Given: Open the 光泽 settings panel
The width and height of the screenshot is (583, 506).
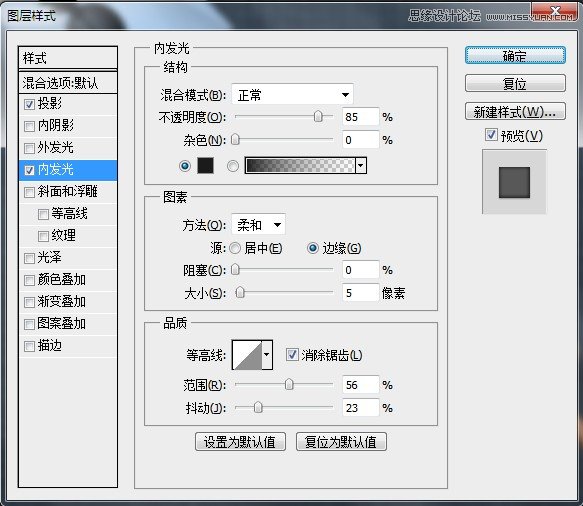Looking at the screenshot, I should click(x=49, y=258).
